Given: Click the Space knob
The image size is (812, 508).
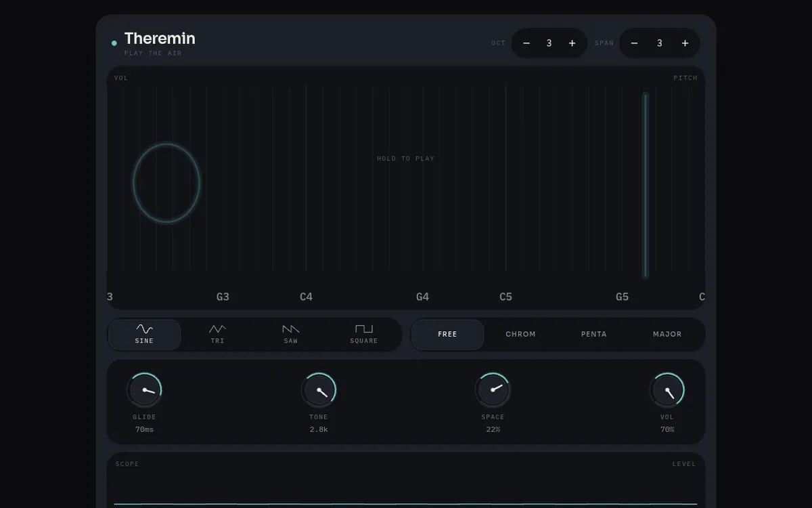Looking at the screenshot, I should coord(493,390).
